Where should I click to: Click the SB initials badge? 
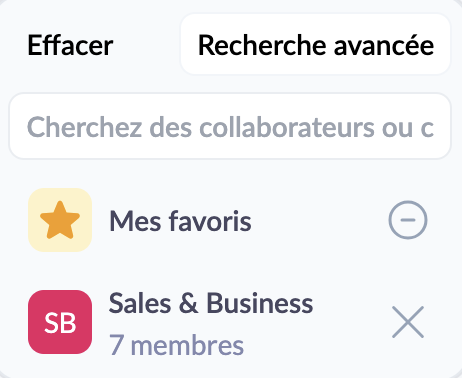tap(60, 322)
